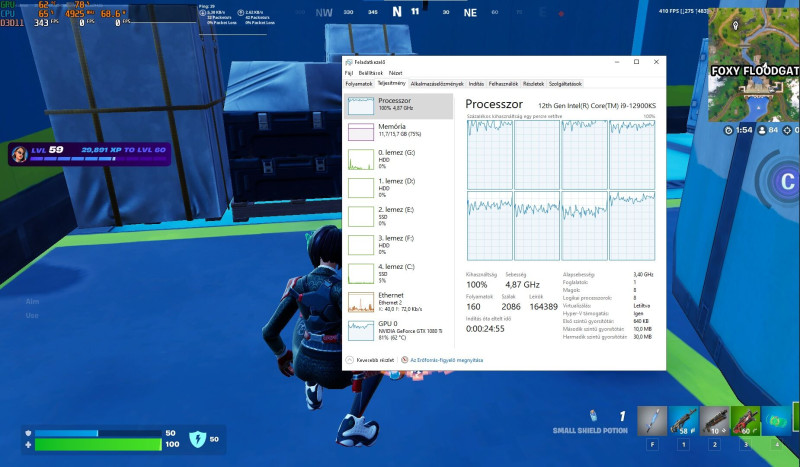Select the Ethernet performance entry
Screen dimensions: 800x467
[398, 302]
